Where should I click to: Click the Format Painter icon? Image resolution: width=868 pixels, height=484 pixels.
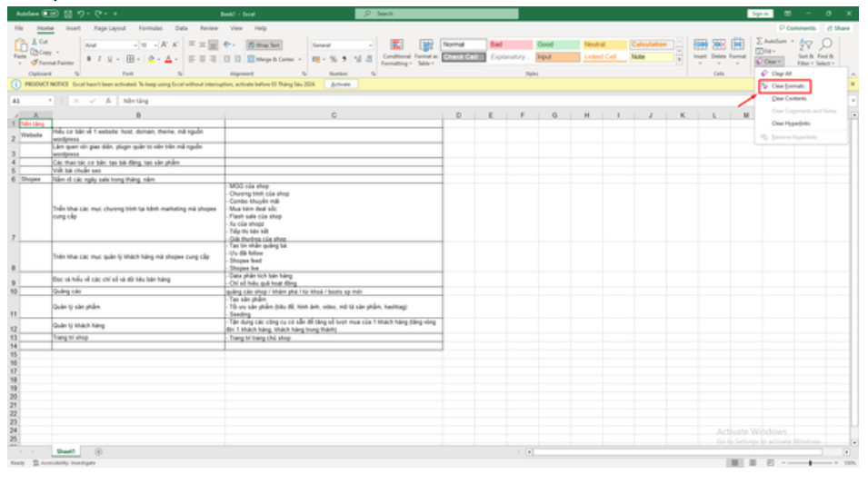tap(35, 62)
